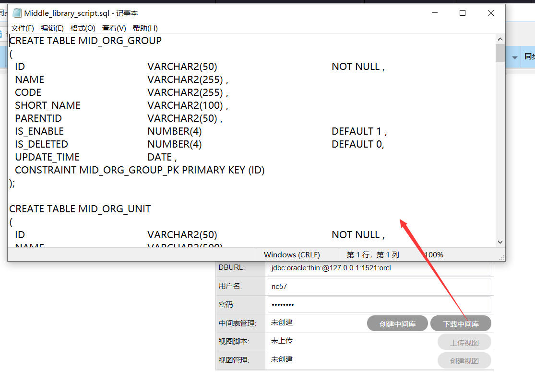Expand the dropdown arrow beside 同步 header

pyautogui.click(x=515, y=58)
